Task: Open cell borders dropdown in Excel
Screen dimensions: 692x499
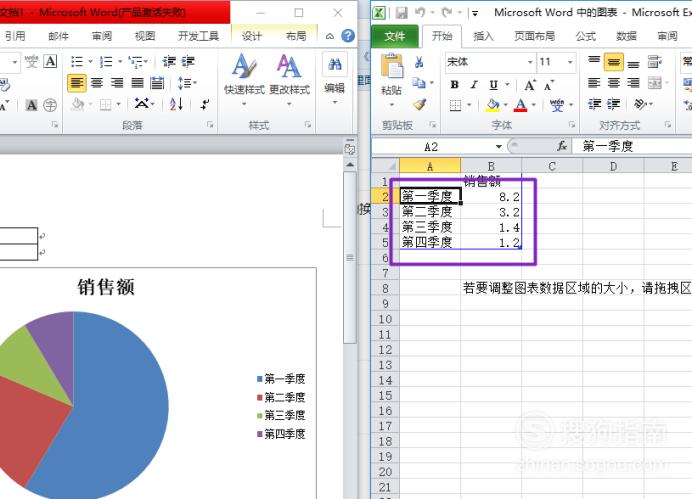Action: click(x=469, y=105)
